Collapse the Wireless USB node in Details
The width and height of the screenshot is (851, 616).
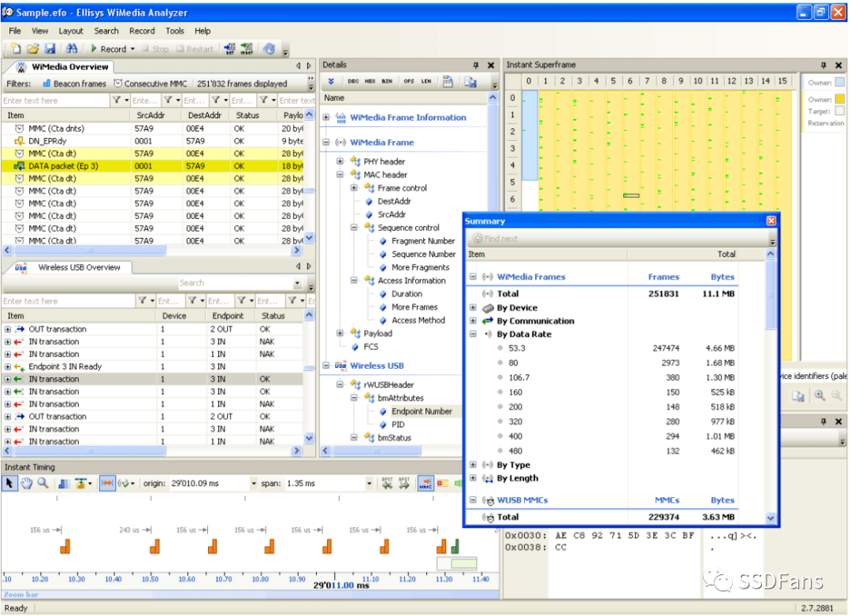coord(326,366)
